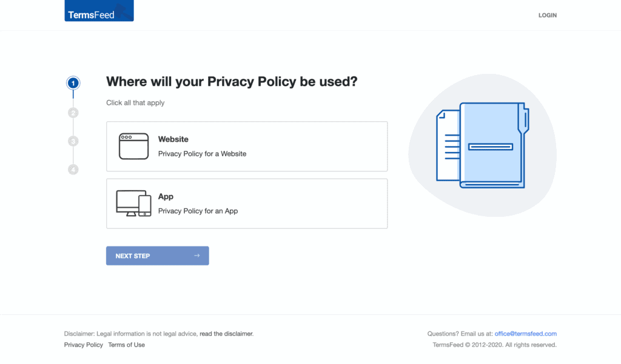The image size is (621, 364).
Task: Open the Privacy Policy footer link
Action: tap(84, 345)
